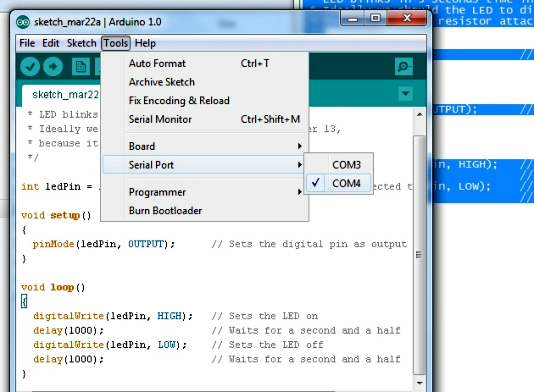Click the 'void setup()' line
The height and width of the screenshot is (392, 534).
point(56,216)
